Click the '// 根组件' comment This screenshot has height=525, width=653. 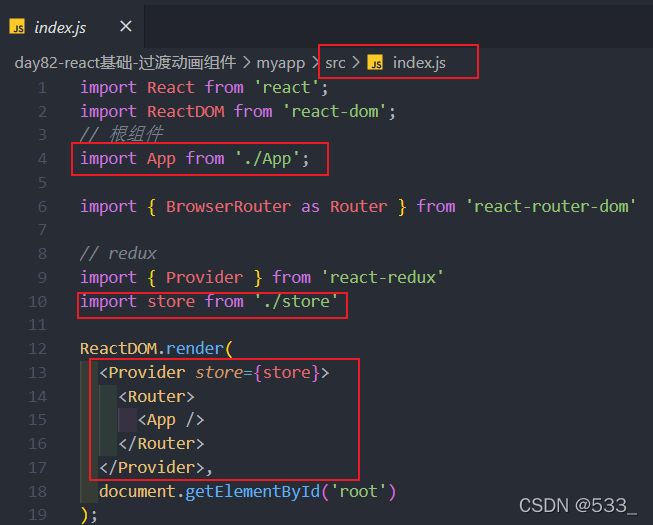click(122, 134)
